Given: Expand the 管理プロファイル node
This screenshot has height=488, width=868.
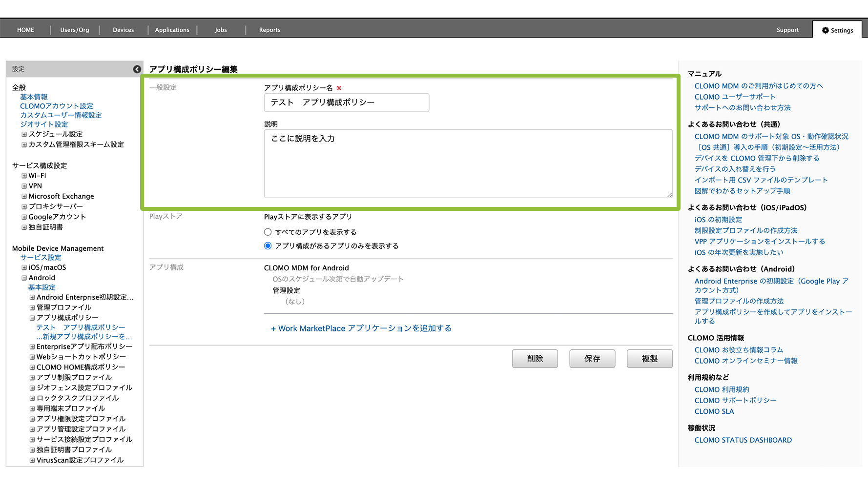Looking at the screenshot, I should pos(32,307).
